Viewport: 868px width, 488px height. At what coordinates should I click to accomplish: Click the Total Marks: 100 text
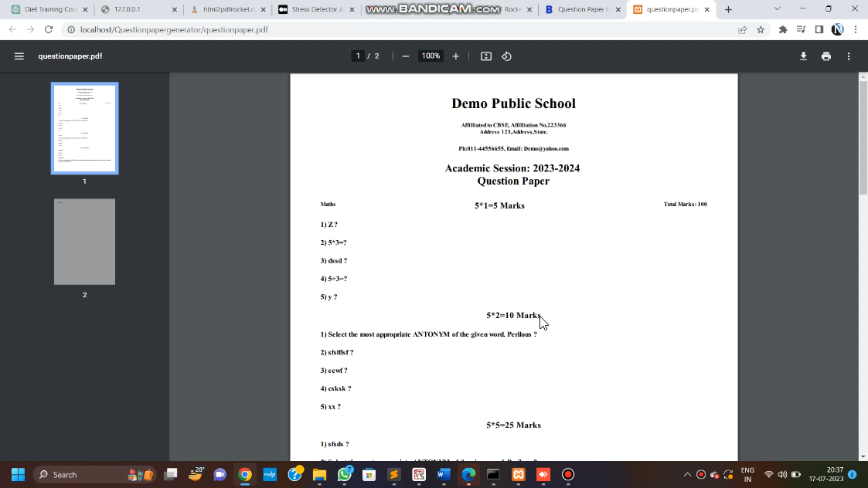pos(686,204)
